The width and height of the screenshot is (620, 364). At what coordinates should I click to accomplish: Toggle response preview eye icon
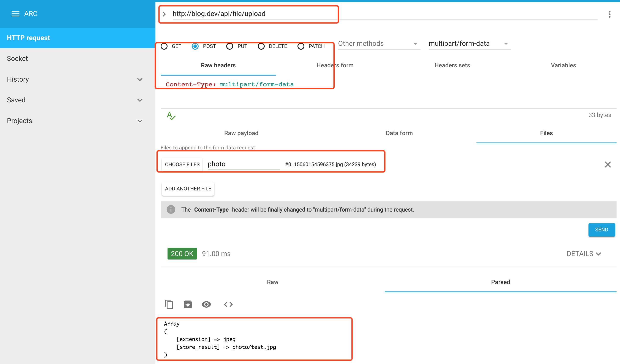click(206, 304)
